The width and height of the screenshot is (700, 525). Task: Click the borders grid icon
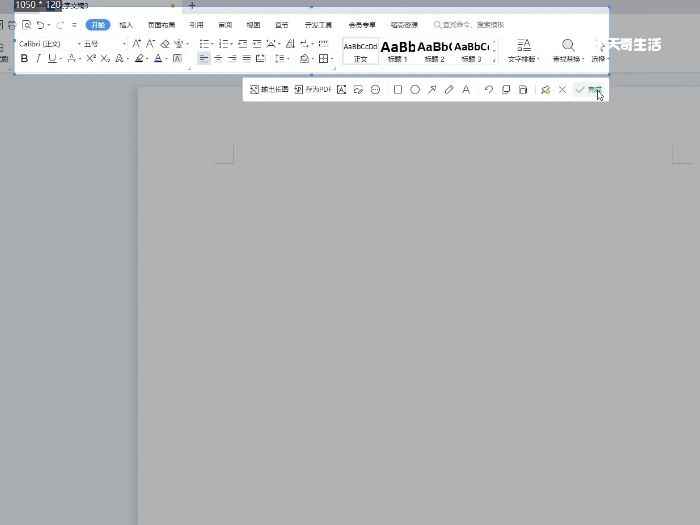click(324, 58)
